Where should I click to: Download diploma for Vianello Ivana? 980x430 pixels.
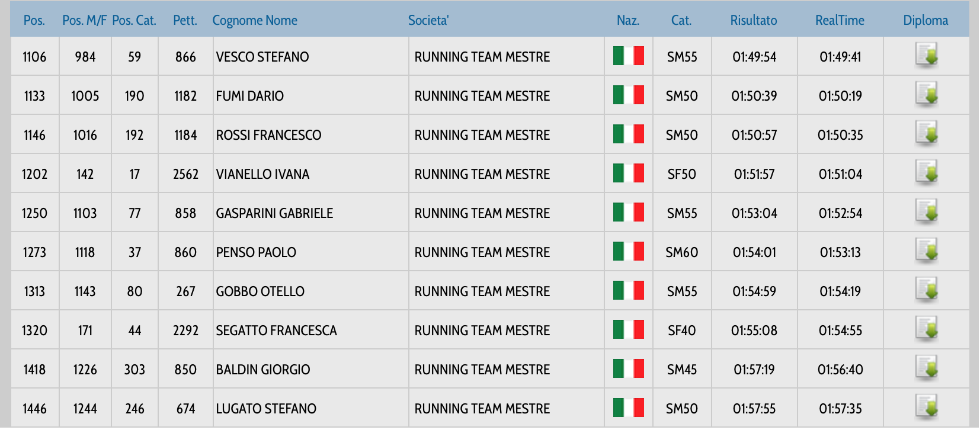click(x=926, y=172)
